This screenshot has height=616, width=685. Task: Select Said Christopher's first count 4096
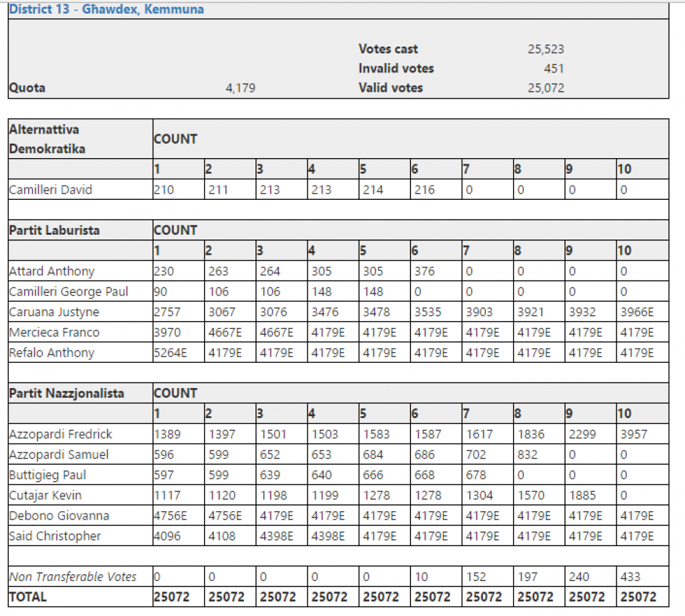[167, 536]
